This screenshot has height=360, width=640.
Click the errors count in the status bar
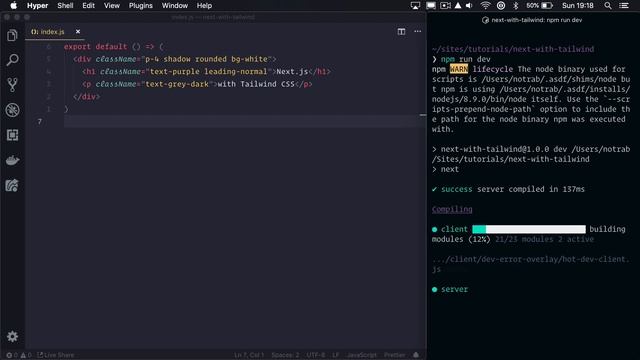pyautogui.click(x=12, y=355)
